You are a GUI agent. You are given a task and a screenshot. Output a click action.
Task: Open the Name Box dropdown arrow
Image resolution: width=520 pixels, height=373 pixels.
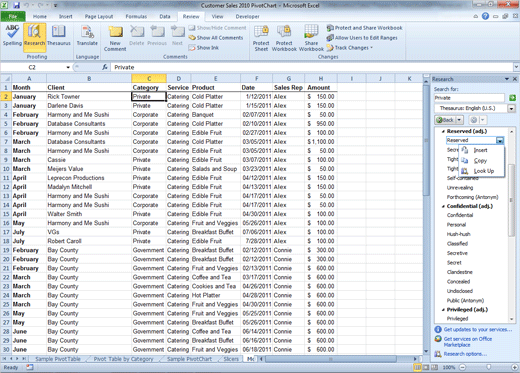click(68, 67)
